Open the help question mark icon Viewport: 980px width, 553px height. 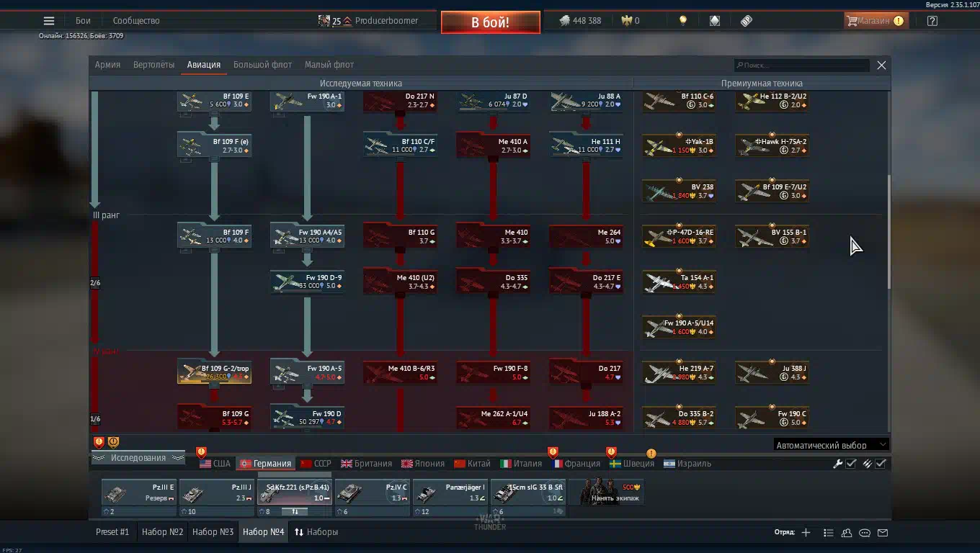click(x=932, y=21)
